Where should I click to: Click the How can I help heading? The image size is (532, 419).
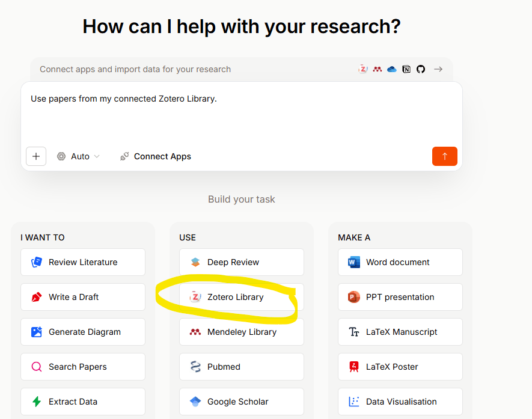click(x=242, y=26)
